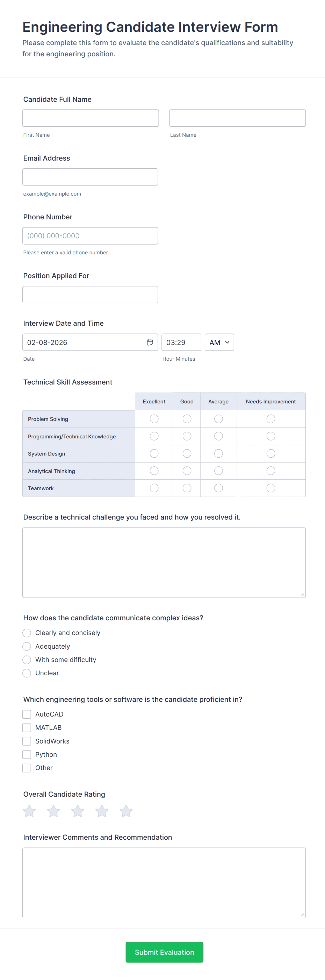Image resolution: width=325 pixels, height=980 pixels.
Task: Check the AutoCAD checkbox
Action: 27,714
